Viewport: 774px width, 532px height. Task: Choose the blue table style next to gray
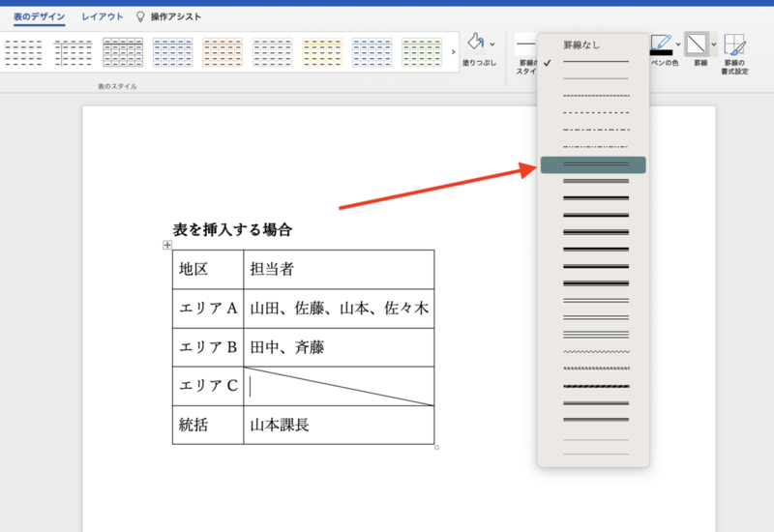tap(173, 52)
